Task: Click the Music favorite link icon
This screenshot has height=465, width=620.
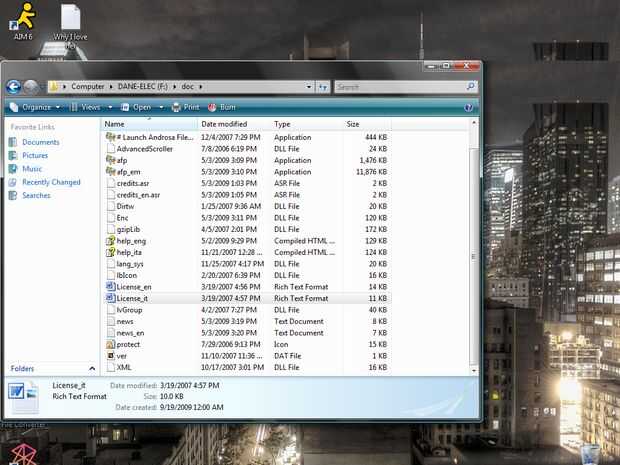Action: coord(13,169)
